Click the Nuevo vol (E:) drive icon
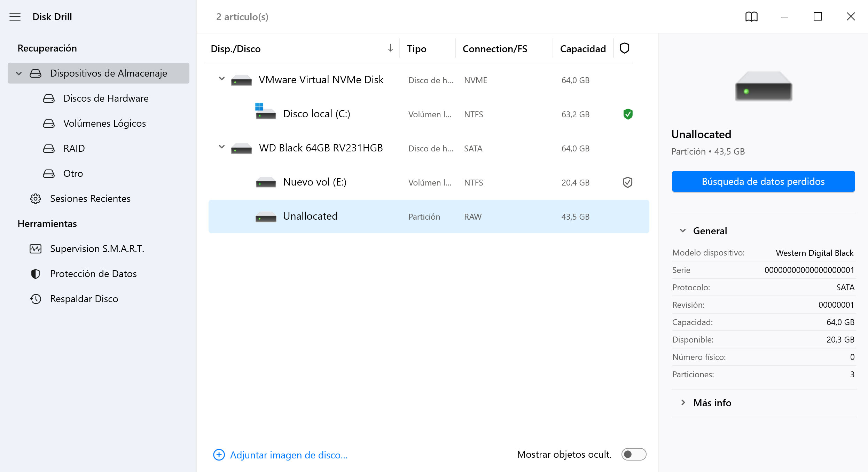The image size is (868, 472). tap(266, 182)
